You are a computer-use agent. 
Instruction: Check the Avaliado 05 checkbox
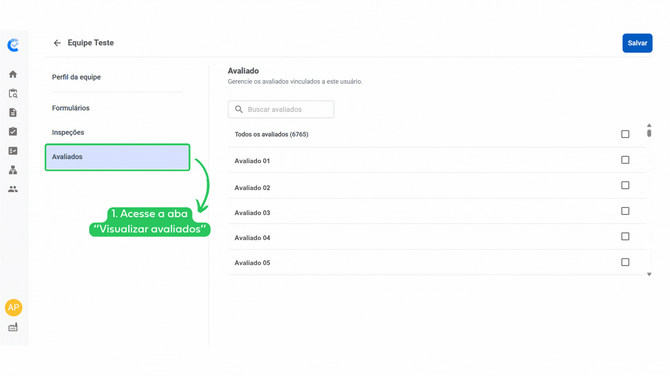(x=625, y=262)
